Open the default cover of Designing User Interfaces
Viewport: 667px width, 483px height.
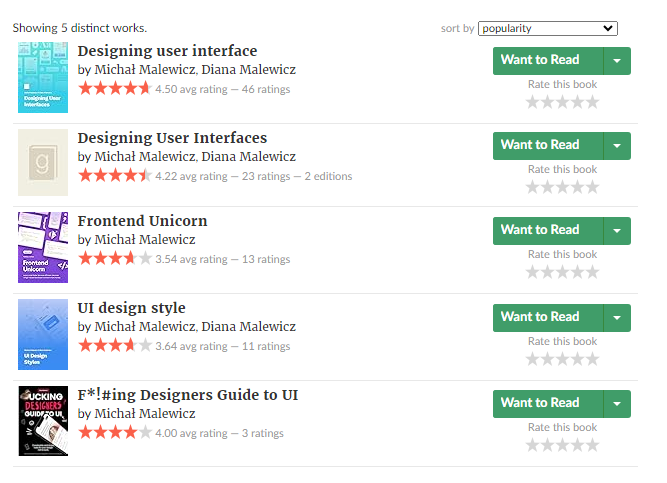pos(43,163)
